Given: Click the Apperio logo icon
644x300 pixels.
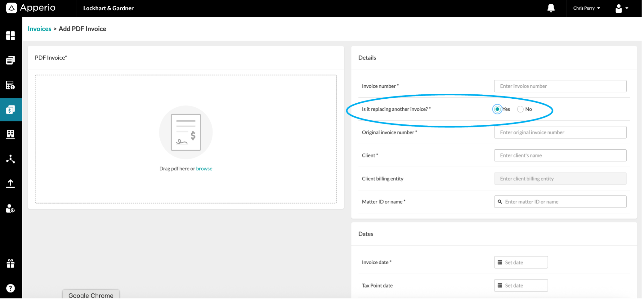Looking at the screenshot, I should click(11, 8).
